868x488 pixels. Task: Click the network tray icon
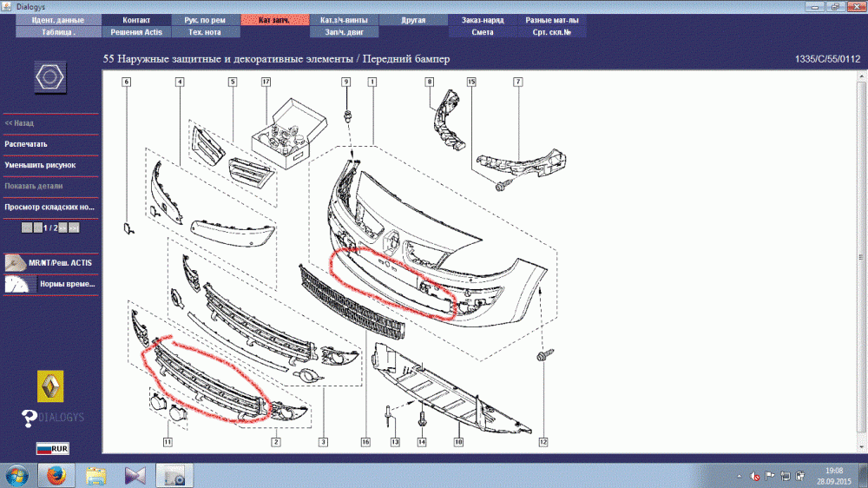pyautogui.click(x=785, y=476)
